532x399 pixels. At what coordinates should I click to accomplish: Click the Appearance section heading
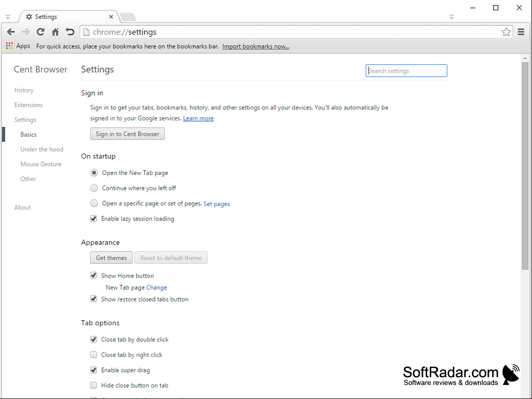tap(100, 242)
